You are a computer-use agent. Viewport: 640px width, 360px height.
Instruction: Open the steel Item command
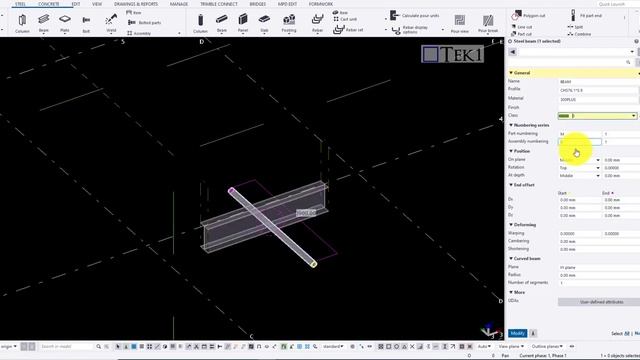click(134, 13)
